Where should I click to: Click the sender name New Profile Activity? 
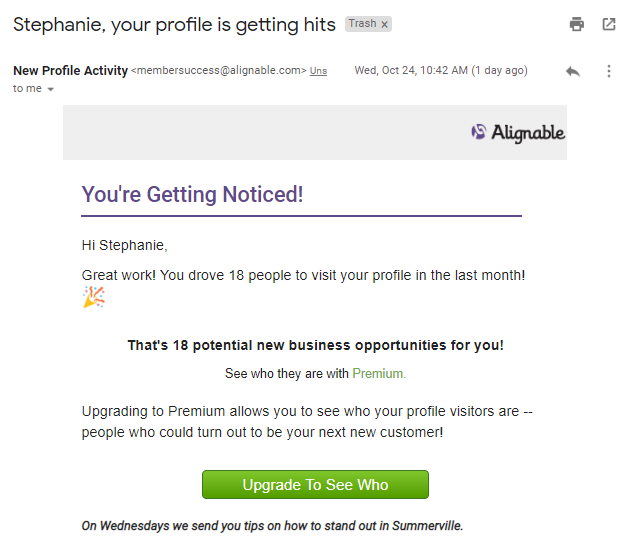pyautogui.click(x=70, y=71)
